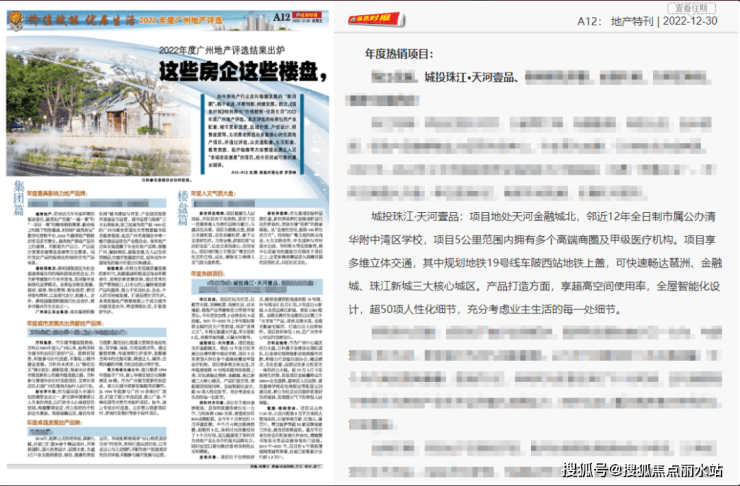
Task: Click the banner text '2022年度广州地产评选'
Action: (x=180, y=21)
